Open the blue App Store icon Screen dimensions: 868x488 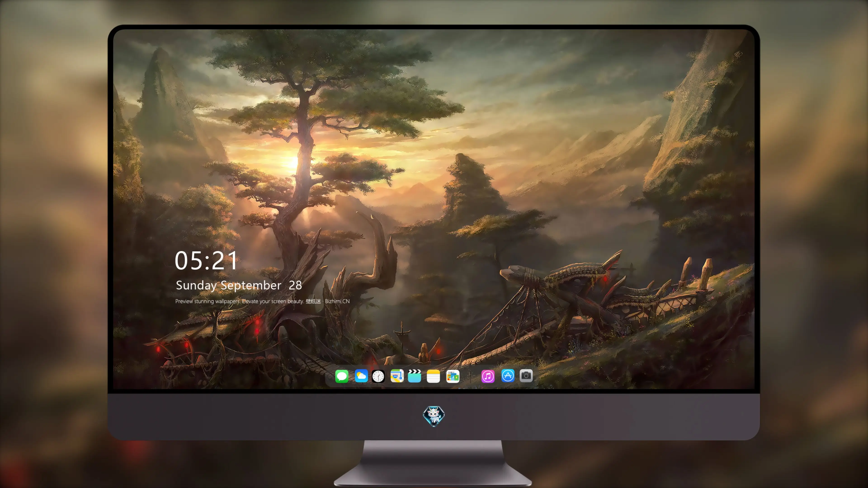click(508, 375)
